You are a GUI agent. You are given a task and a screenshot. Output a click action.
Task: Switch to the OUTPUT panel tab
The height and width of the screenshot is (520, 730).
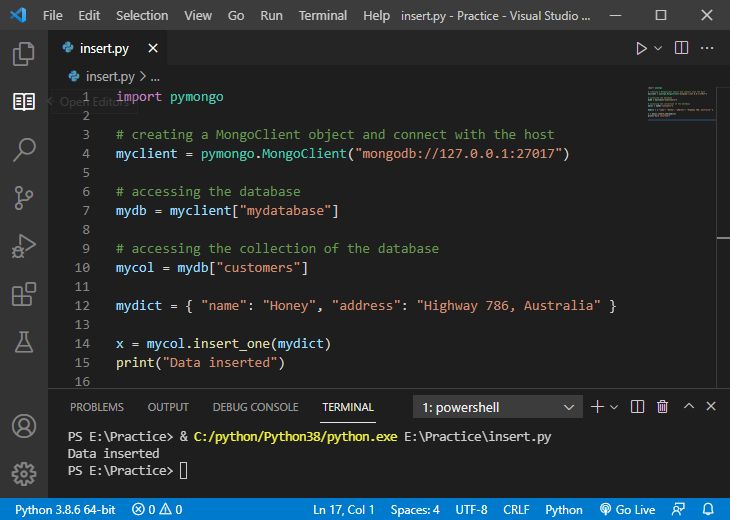(x=168, y=407)
